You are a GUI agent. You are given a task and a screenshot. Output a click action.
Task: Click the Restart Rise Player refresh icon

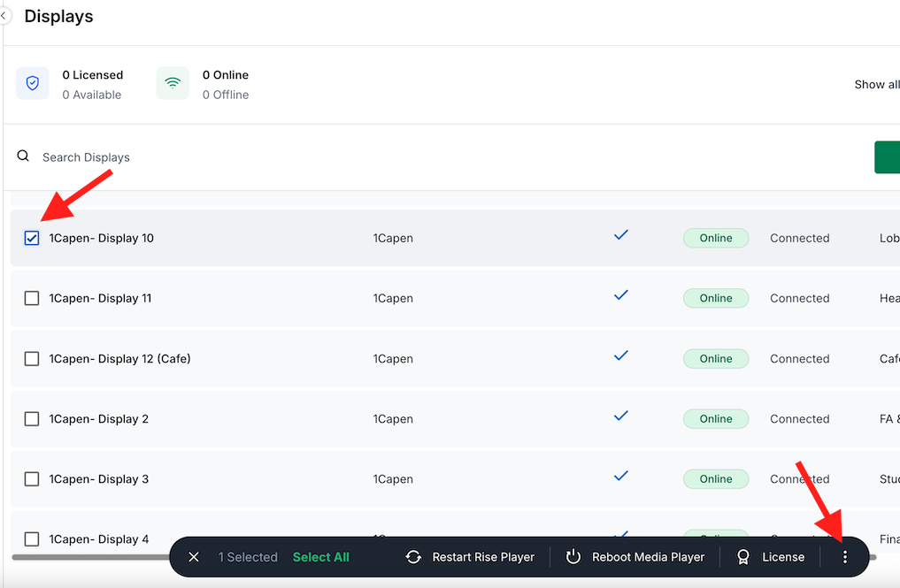[x=413, y=557]
